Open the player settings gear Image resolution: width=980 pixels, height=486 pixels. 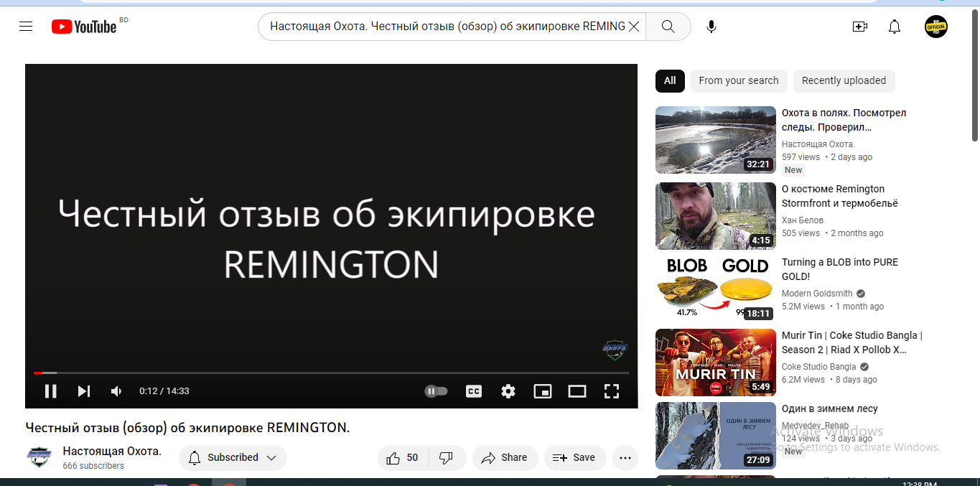(x=508, y=391)
